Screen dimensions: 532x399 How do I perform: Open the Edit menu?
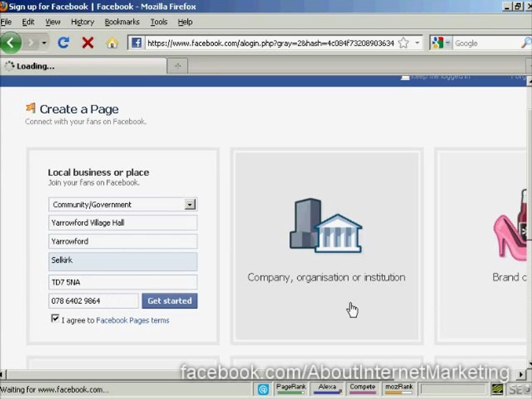tap(28, 22)
